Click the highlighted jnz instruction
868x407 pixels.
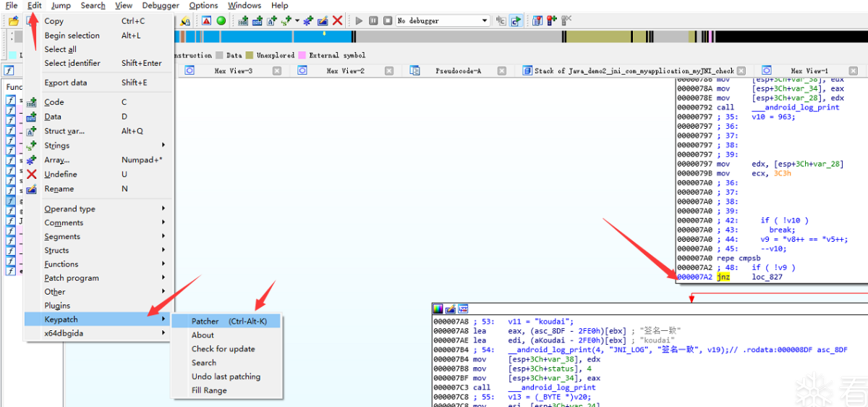point(723,277)
